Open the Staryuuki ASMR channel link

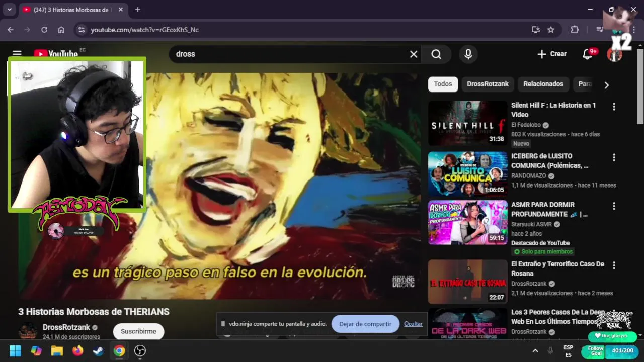531,224
